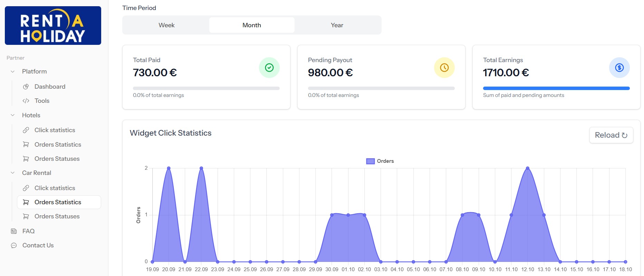The height and width of the screenshot is (276, 644).
Task: Switch time period to Year
Action: click(337, 25)
